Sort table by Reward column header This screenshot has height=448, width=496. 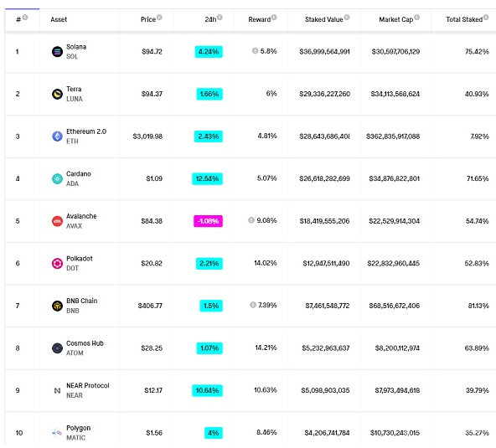pyautogui.click(x=260, y=19)
